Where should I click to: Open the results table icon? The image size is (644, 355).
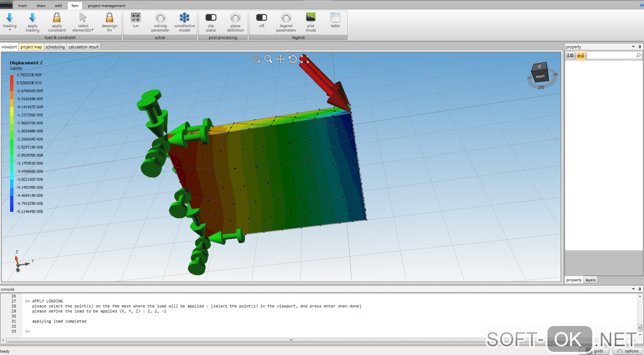pos(335,20)
